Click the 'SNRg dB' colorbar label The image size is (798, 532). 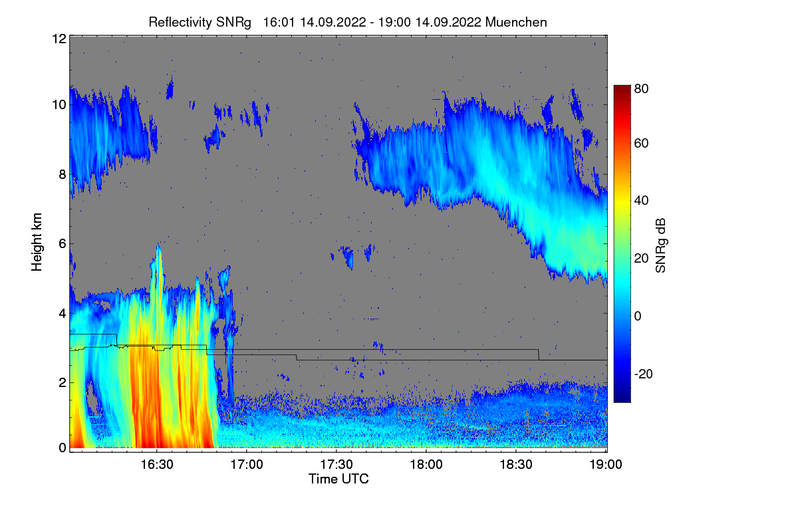pyautogui.click(x=660, y=245)
